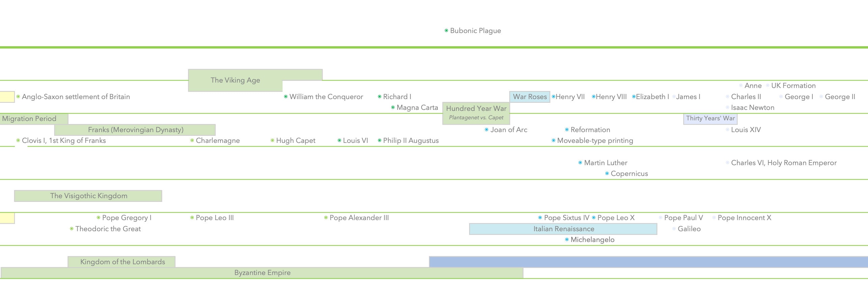
Task: Click the Martin Luther event dot
Action: (x=579, y=162)
